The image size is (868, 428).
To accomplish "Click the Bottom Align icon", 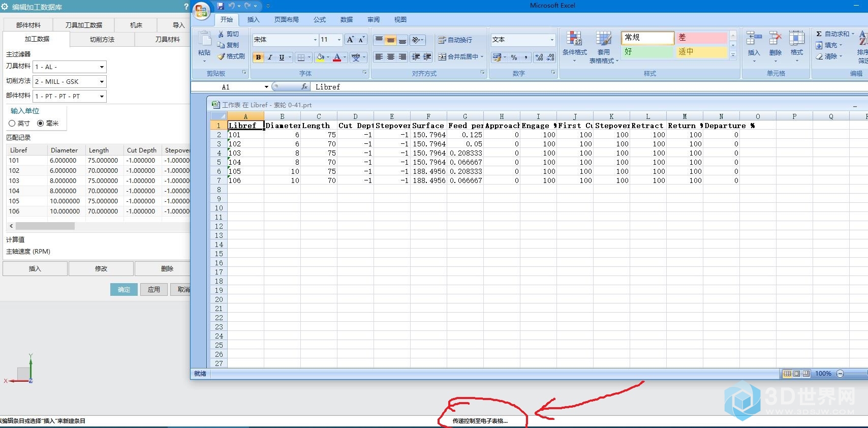I will (402, 40).
